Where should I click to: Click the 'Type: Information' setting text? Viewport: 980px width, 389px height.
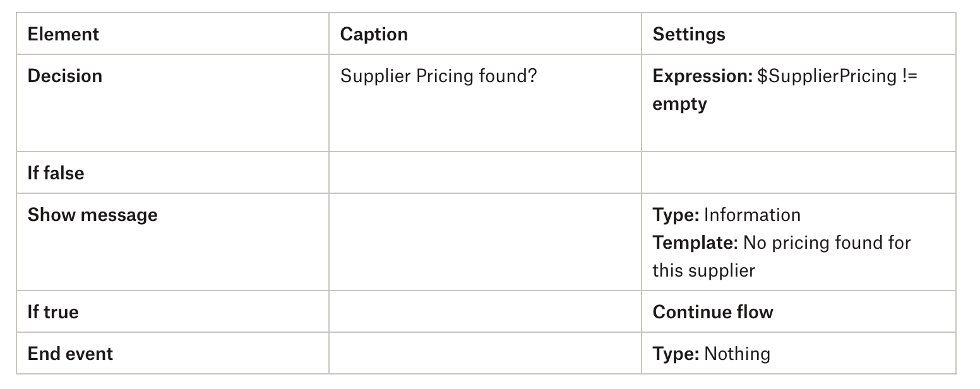(726, 215)
